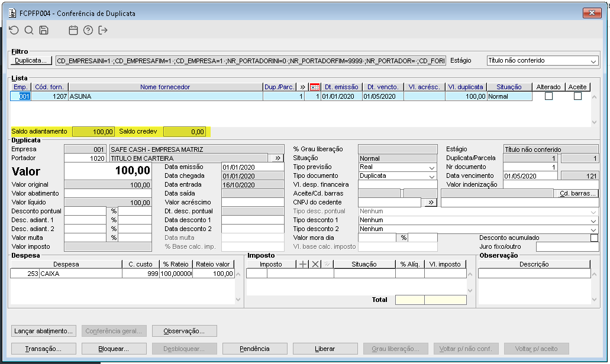Screen dimensions: 610x364
Task: Sort list by Nome fornecedor column header
Action: 165,87
